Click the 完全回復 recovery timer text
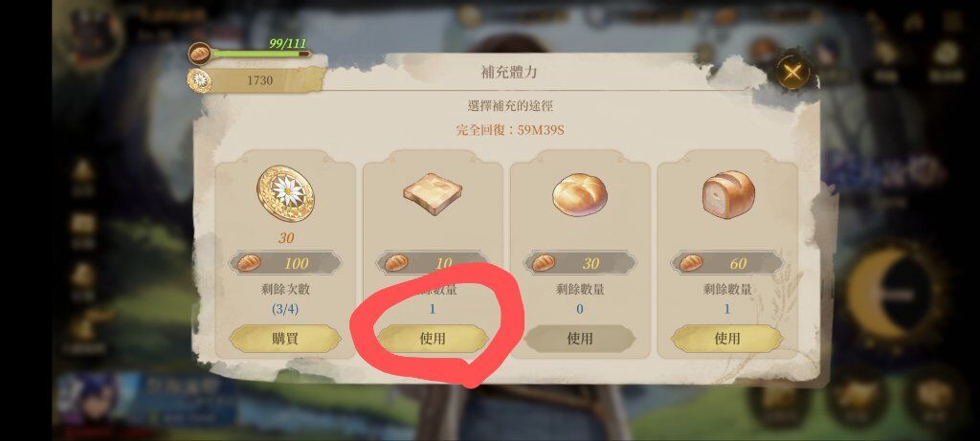 point(510,130)
